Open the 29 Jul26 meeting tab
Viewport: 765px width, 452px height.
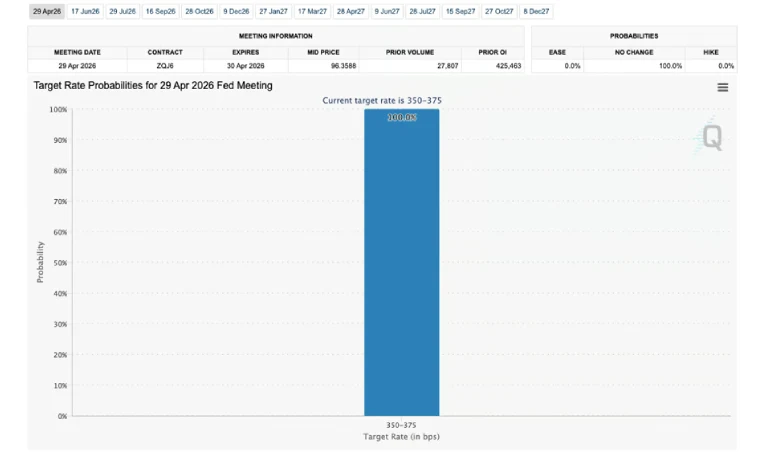tap(123, 12)
